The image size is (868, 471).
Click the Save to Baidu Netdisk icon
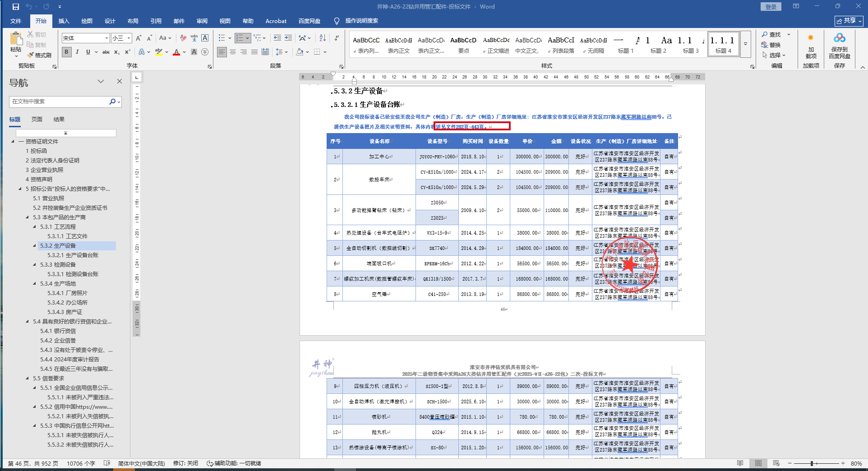(x=839, y=46)
